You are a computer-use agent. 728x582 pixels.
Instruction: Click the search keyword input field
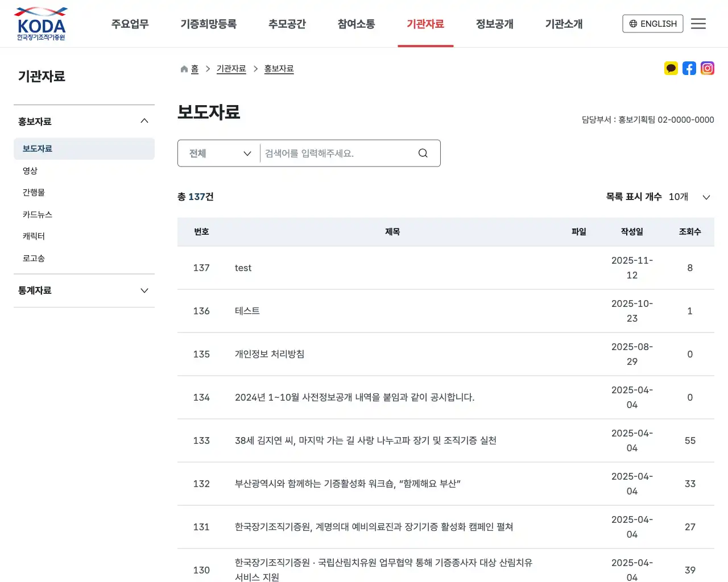336,153
